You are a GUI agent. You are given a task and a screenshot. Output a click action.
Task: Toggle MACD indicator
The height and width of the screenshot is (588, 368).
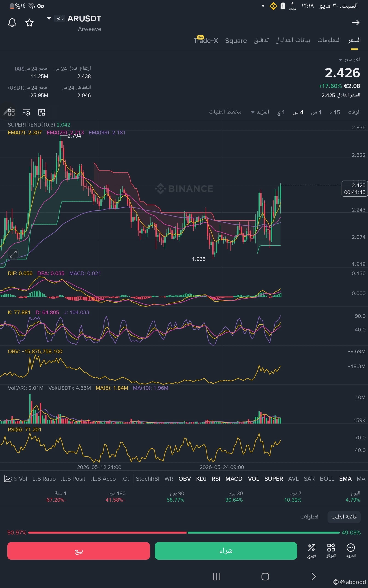click(234, 479)
